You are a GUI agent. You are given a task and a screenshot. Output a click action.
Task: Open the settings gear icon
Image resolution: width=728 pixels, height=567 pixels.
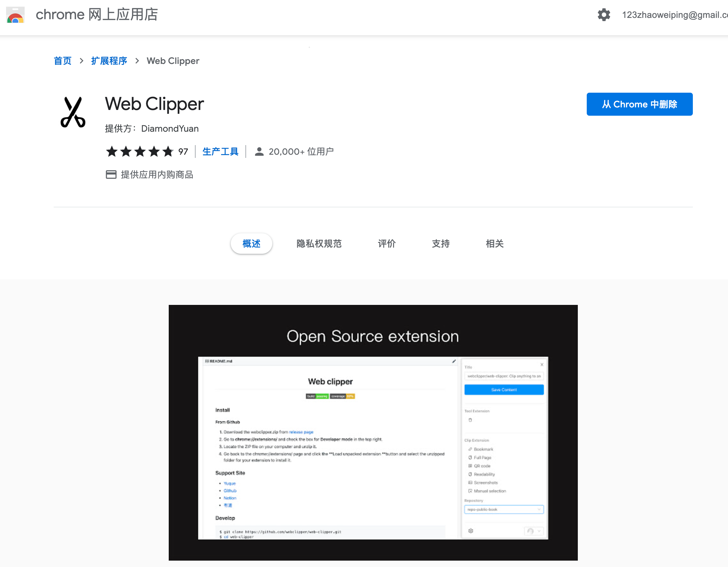603,15
